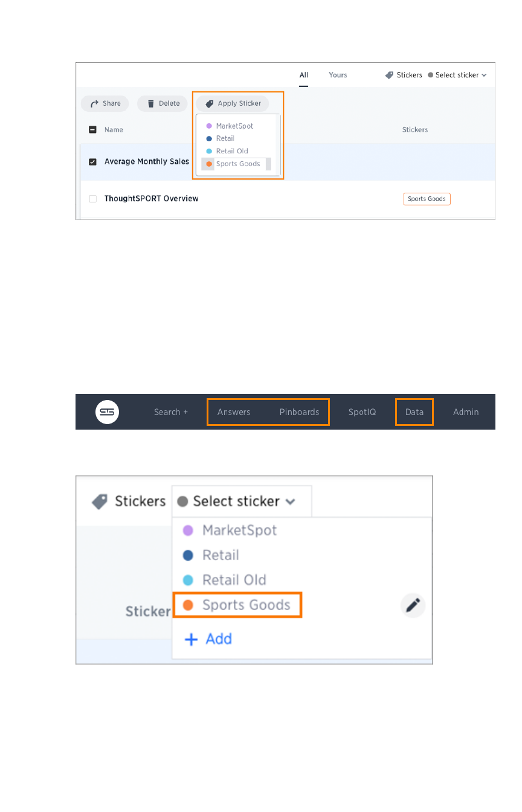The height and width of the screenshot is (812, 522).
Task: Click the Share arrow button
Action: click(105, 103)
